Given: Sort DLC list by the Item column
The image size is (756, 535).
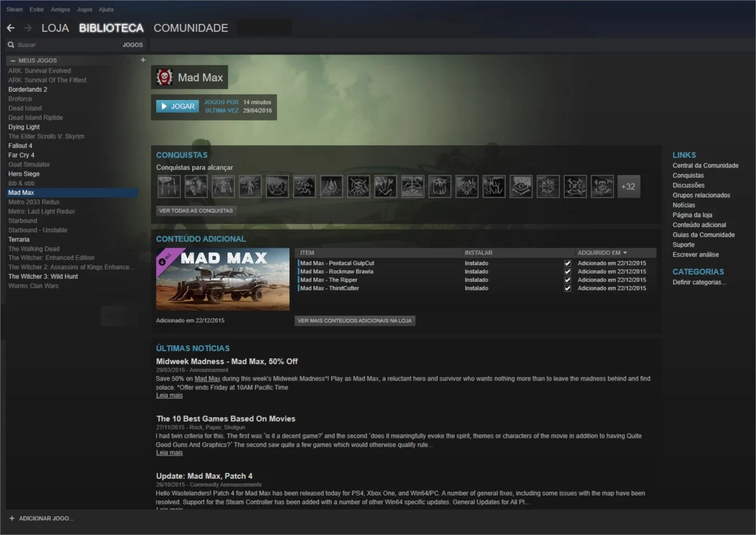Looking at the screenshot, I should [x=307, y=253].
